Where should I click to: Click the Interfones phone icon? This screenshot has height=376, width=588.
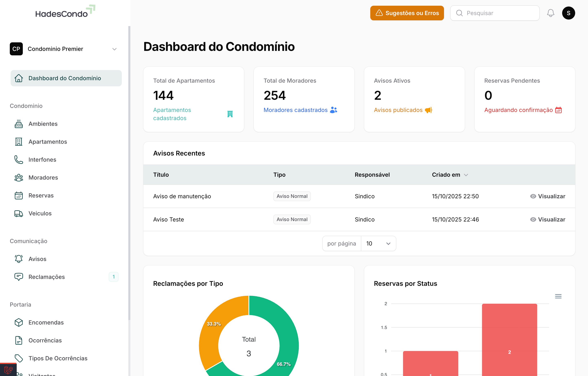(19, 160)
